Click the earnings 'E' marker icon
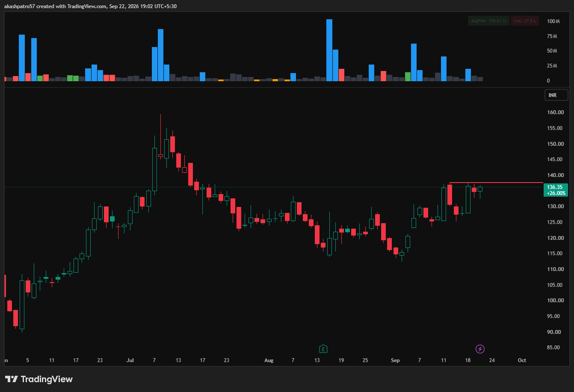Viewport: 574px width, 392px height. point(323,348)
